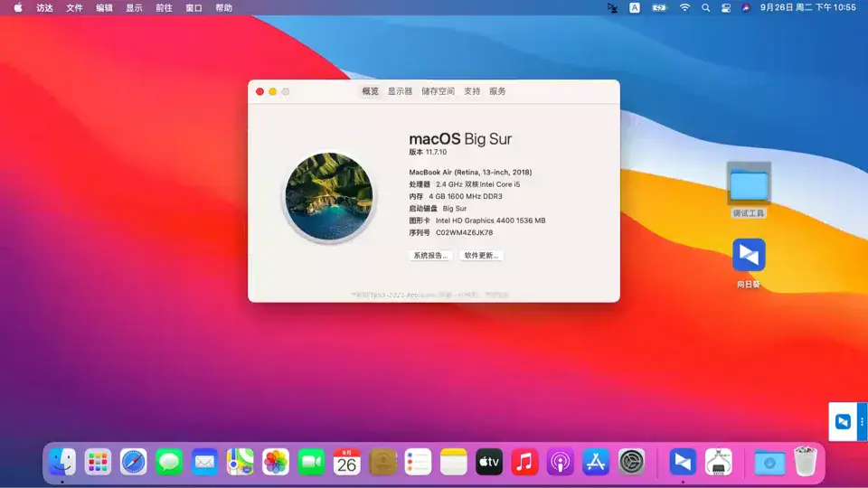Viewport: 868px width, 488px height.
Task: Click the Intel HD Graphics 4400 text
Action: point(490,221)
